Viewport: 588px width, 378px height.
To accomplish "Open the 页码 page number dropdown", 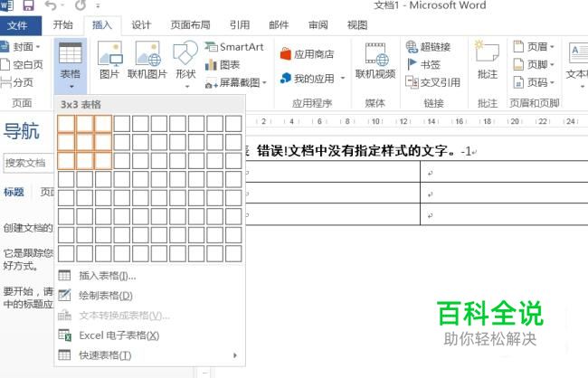I will click(x=533, y=82).
